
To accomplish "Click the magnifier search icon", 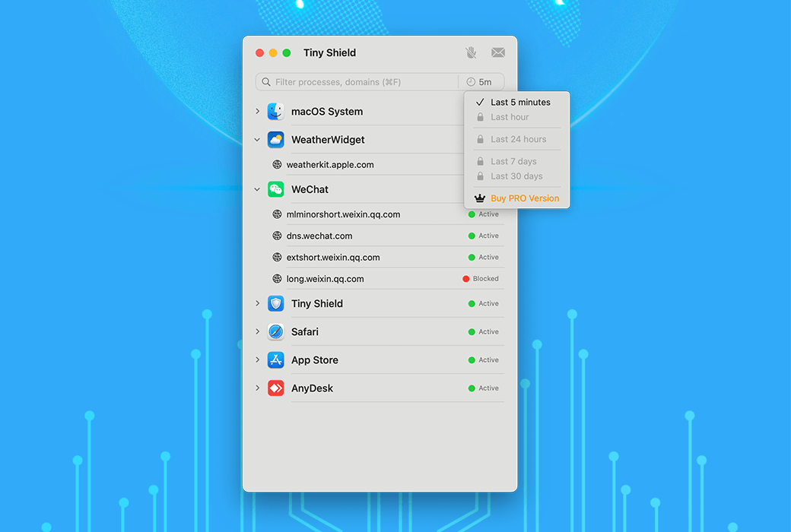I will tap(266, 81).
